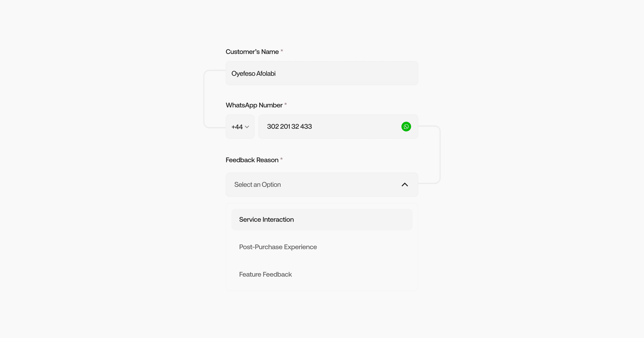Select the Post-Purchase Experience option

[x=278, y=247]
